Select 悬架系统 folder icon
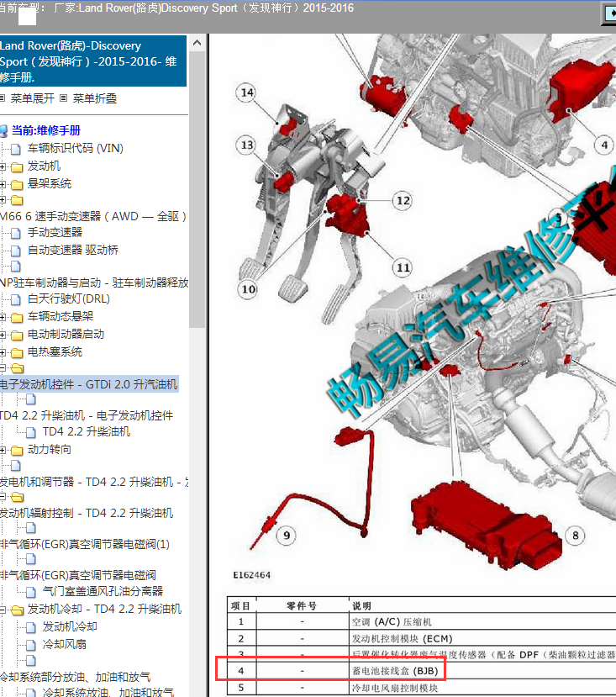The image size is (616, 697). (17, 184)
